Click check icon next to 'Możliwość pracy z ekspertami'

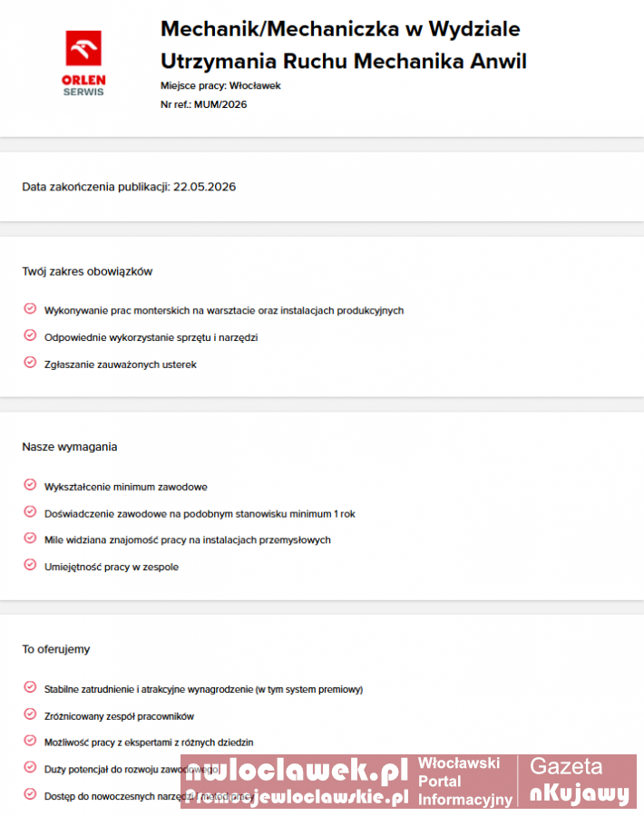[30, 741]
